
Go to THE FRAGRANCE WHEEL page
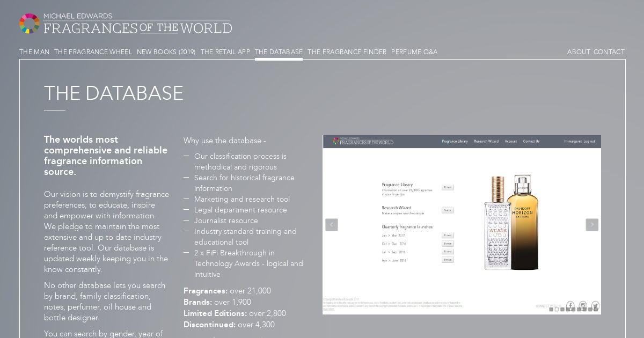coord(93,52)
